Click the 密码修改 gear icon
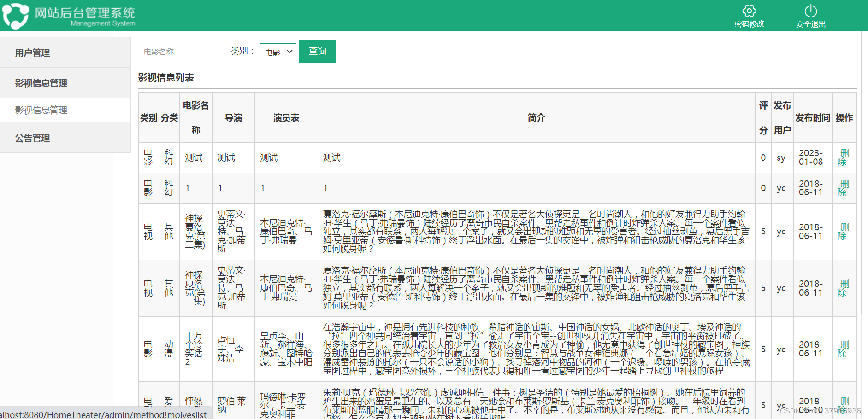868x419 pixels. tap(750, 11)
